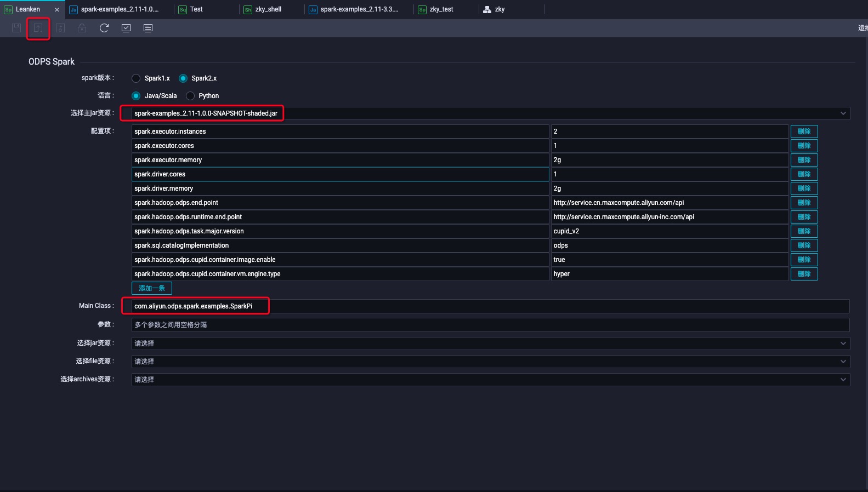Click the padlock toolbar icon
Image resolution: width=868 pixels, height=492 pixels.
(82, 28)
